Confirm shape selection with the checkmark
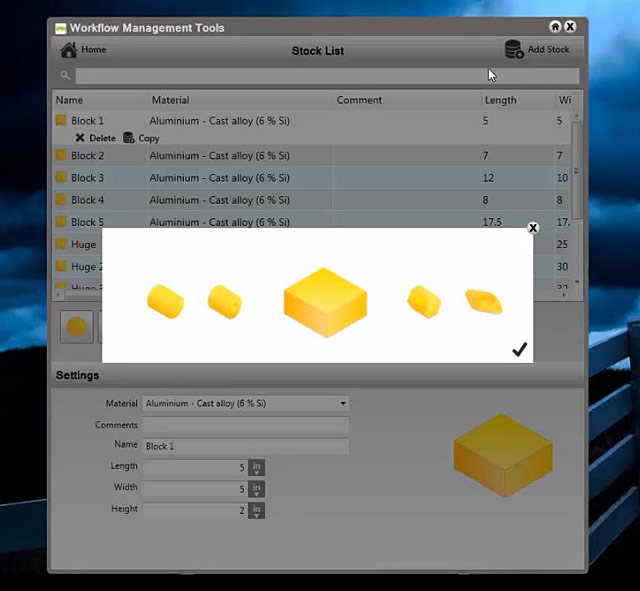This screenshot has height=591, width=640. (x=519, y=349)
